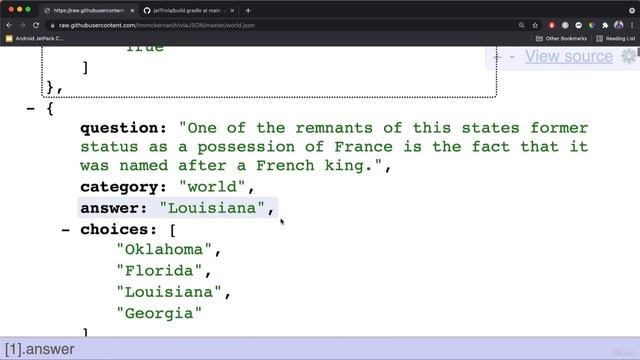Click the "Georgia" choice

tap(159, 313)
